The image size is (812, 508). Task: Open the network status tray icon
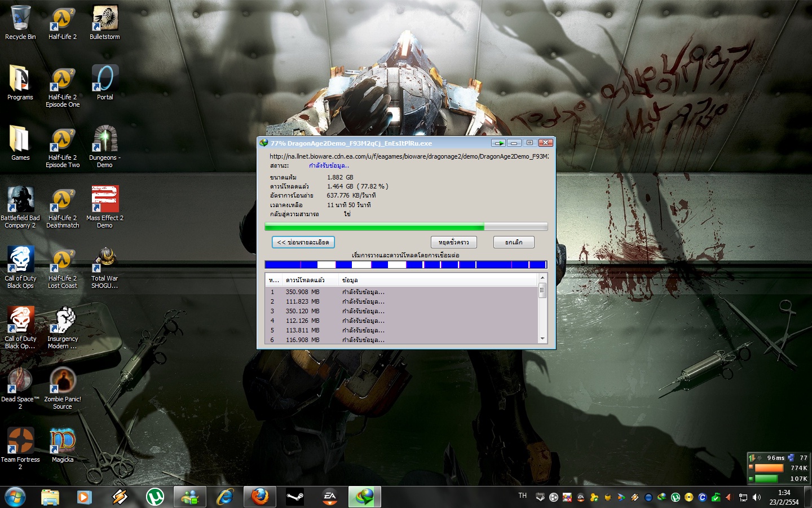click(743, 497)
